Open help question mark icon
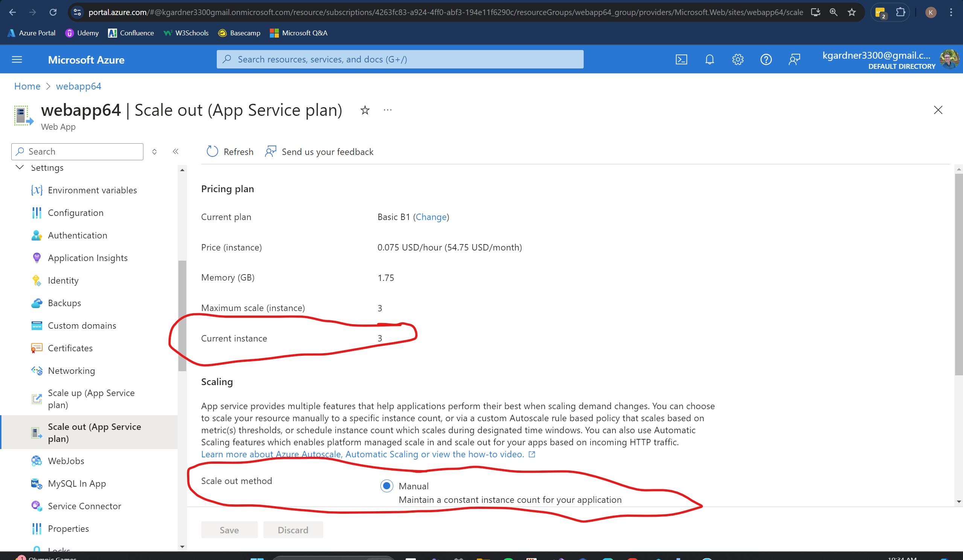Screen dimensions: 963x560 [766, 59]
